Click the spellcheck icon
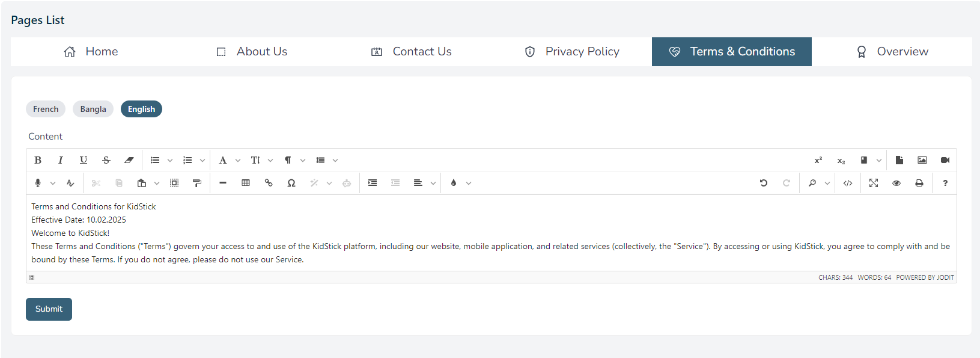The height and width of the screenshot is (358, 980). pos(70,183)
